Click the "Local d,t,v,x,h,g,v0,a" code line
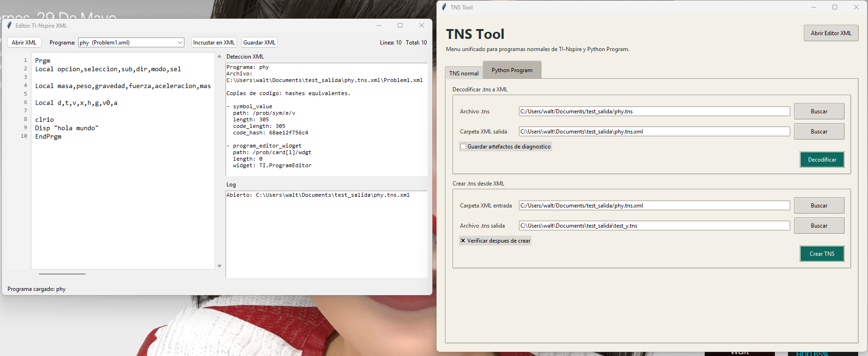 click(76, 103)
